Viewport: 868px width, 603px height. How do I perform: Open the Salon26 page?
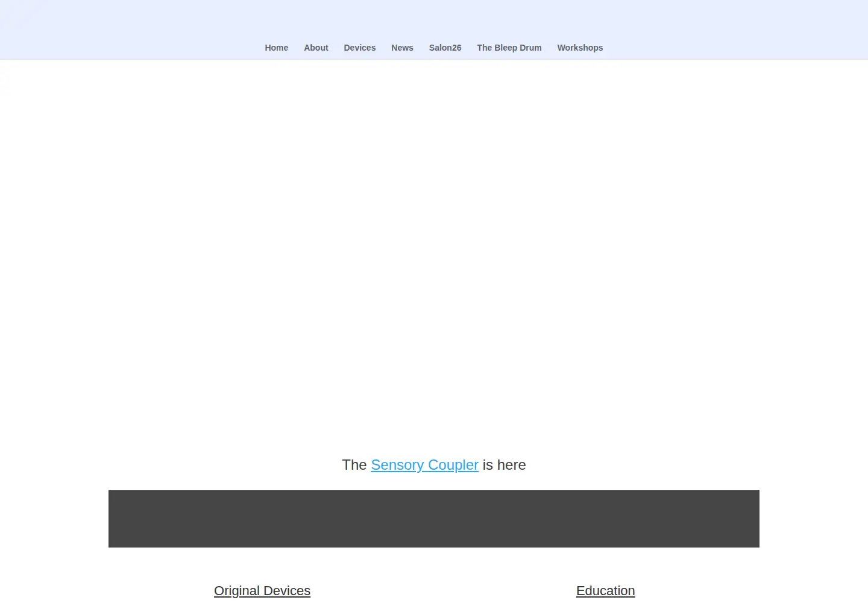(445, 48)
